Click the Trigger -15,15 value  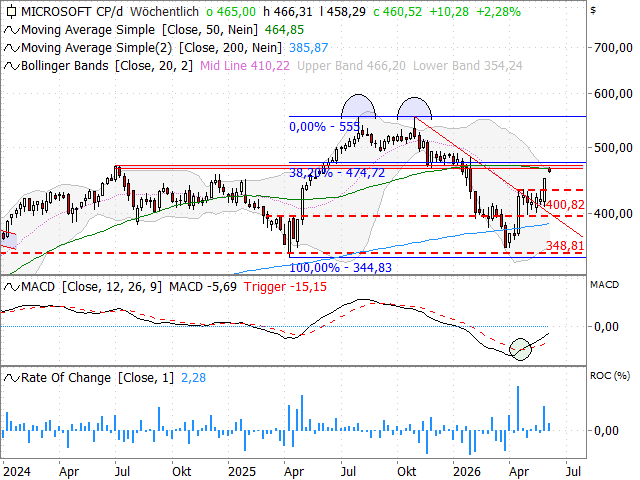[x=285, y=287]
